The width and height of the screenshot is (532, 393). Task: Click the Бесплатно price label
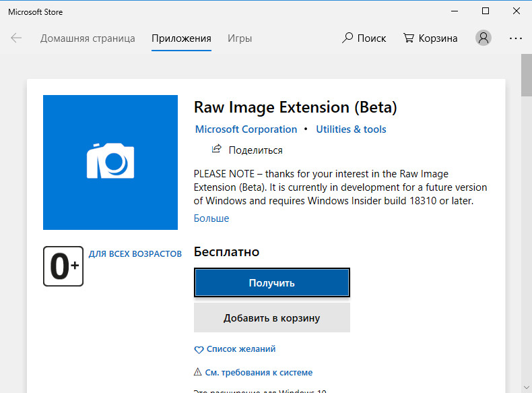pyautogui.click(x=227, y=252)
